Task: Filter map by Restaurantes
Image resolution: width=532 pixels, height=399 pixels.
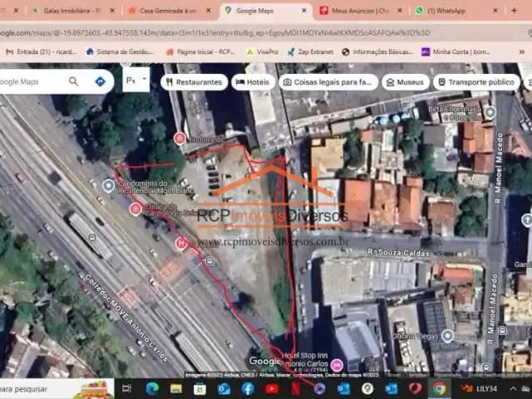Action: click(x=194, y=82)
